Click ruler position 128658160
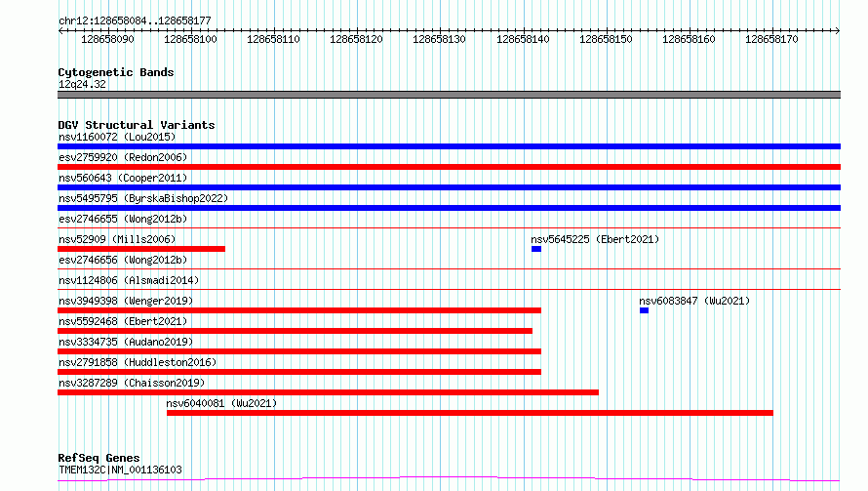The width and height of the screenshot is (868, 491). pyautogui.click(x=690, y=39)
